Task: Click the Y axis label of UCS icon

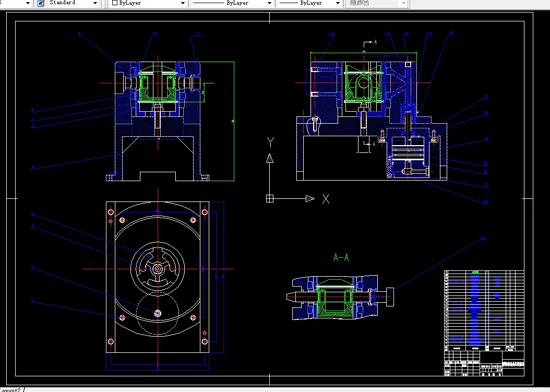Action: pyautogui.click(x=270, y=142)
